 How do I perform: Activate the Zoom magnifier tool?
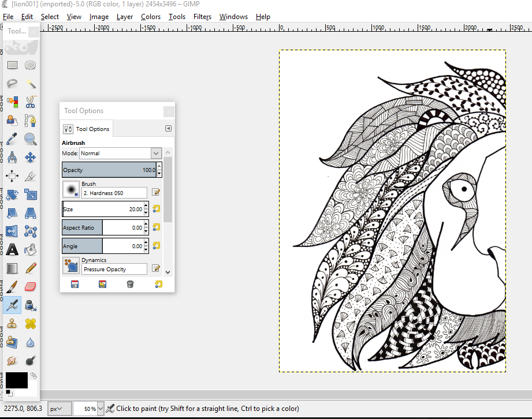tap(31, 139)
